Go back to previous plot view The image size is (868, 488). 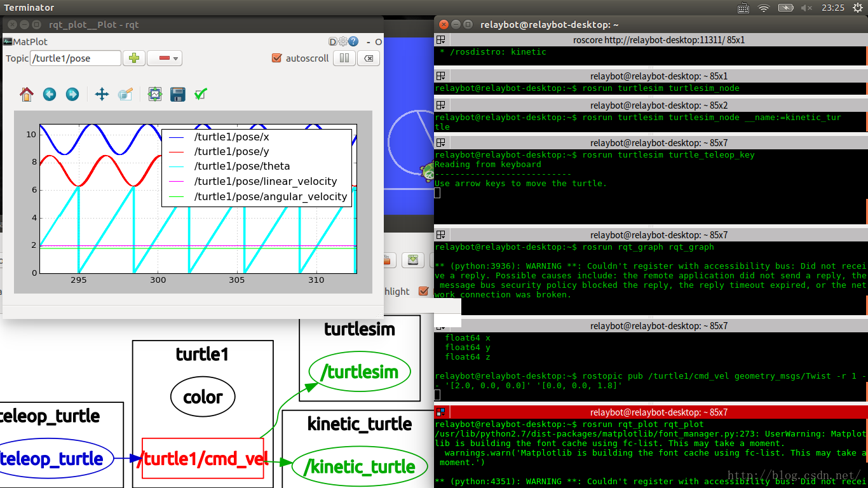(x=50, y=95)
